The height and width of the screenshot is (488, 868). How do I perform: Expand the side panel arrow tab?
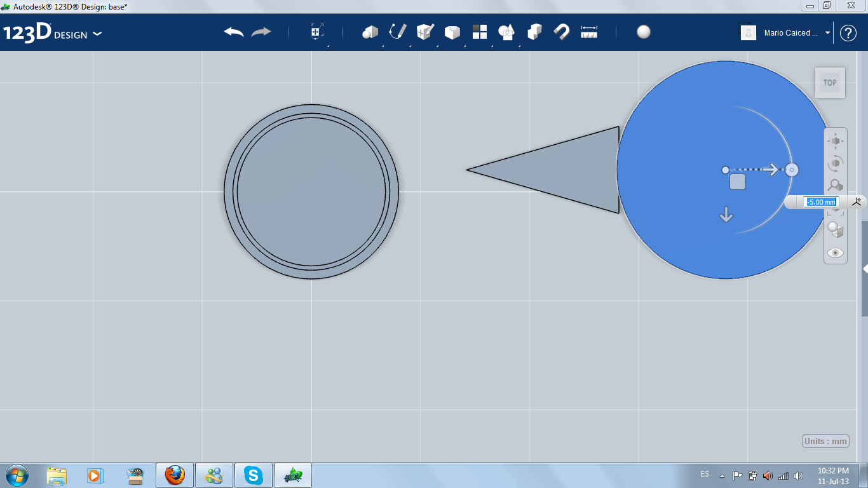point(865,269)
